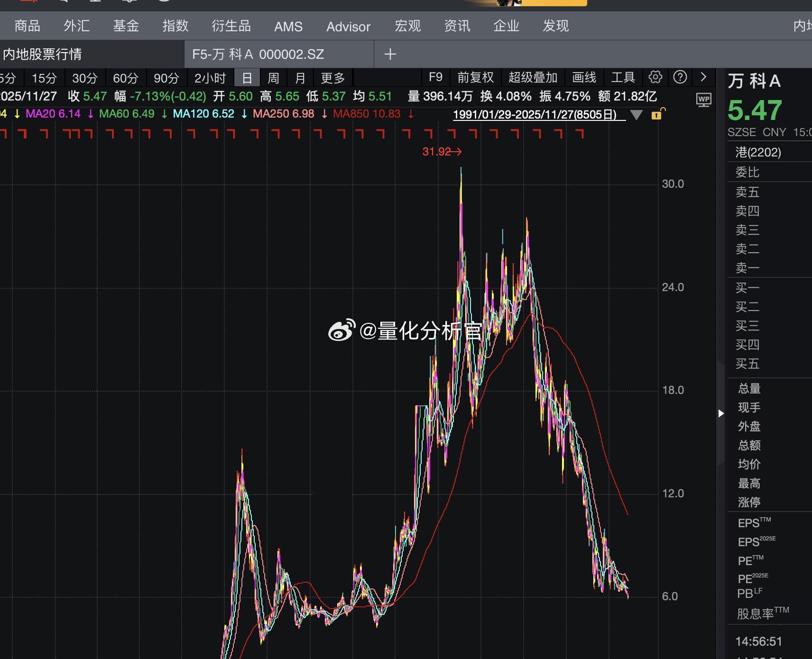Open the 商品 menu

point(28,26)
